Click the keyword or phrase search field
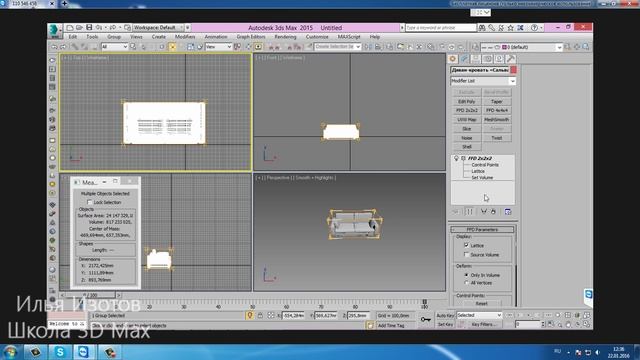This screenshot has width=640, height=360. 441,28
